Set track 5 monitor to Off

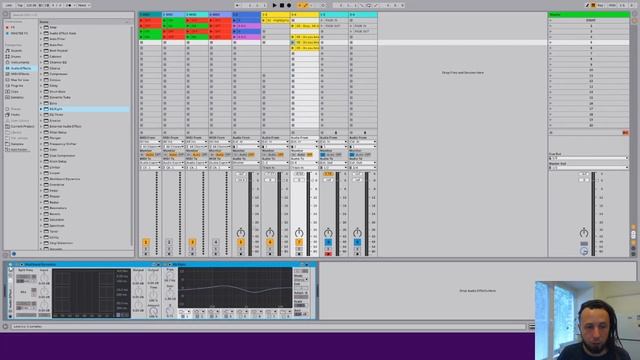[x=251, y=155]
